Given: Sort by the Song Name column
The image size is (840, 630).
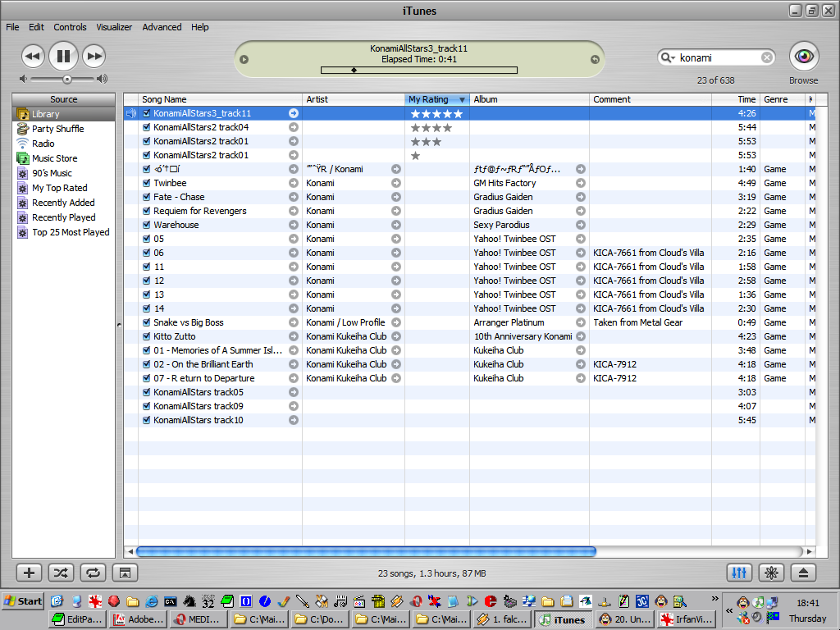Looking at the screenshot, I should point(220,99).
